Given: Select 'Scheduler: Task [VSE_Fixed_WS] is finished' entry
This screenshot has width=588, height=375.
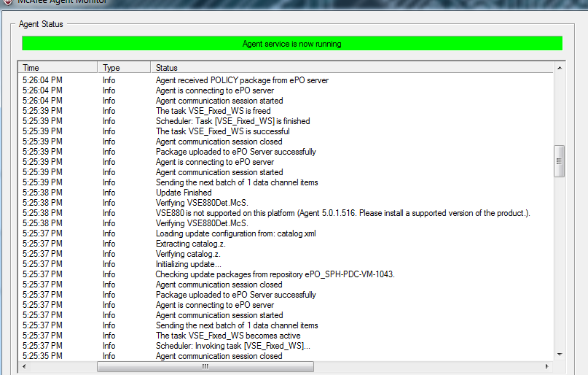Looking at the screenshot, I should tap(233, 121).
